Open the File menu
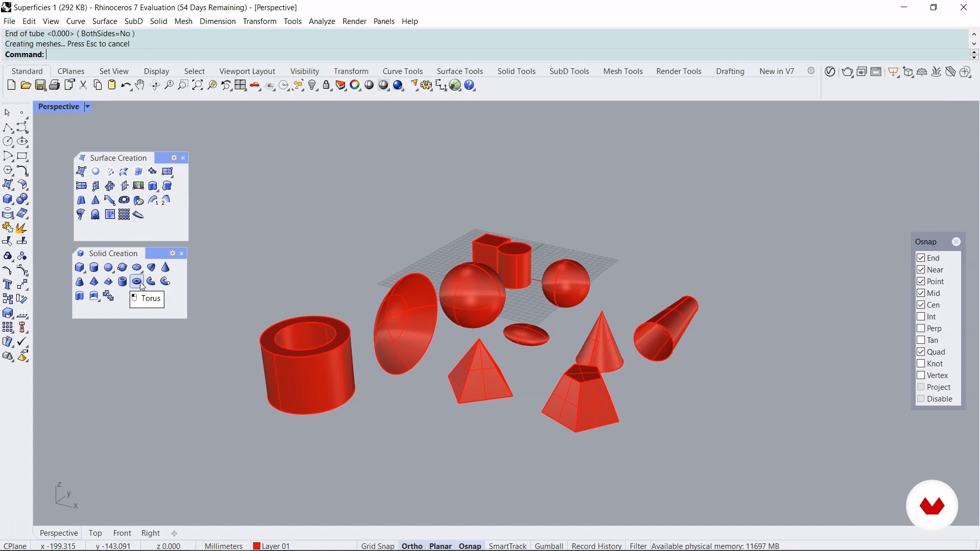 (x=9, y=21)
